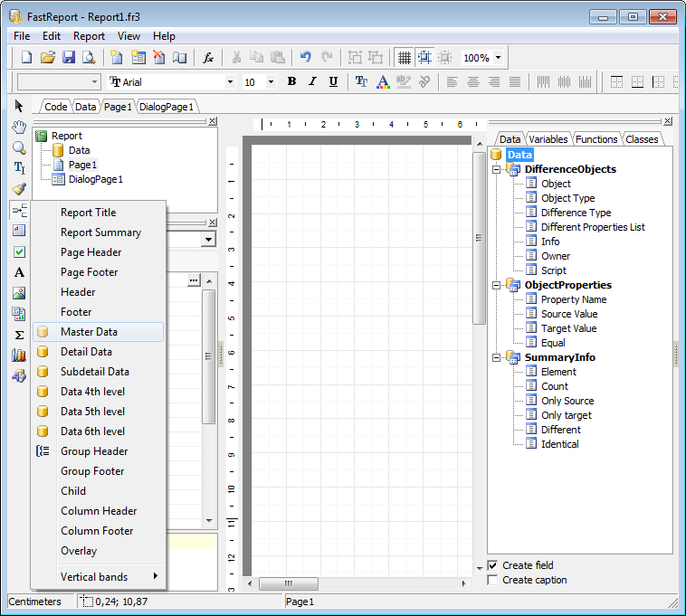The height and width of the screenshot is (616, 686).
Task: Select the object pointer tool
Action: click(19, 106)
